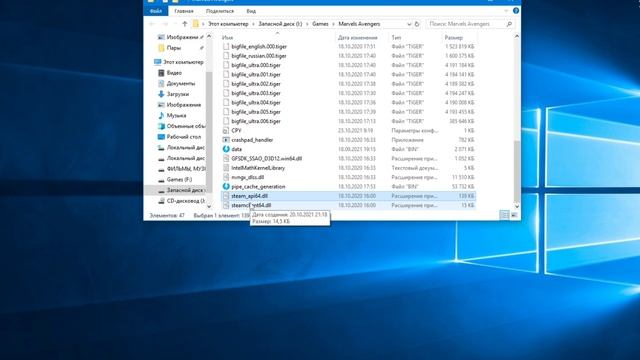Click the Параметры конф... type cell
The height and width of the screenshot is (360, 640).
pos(414,131)
